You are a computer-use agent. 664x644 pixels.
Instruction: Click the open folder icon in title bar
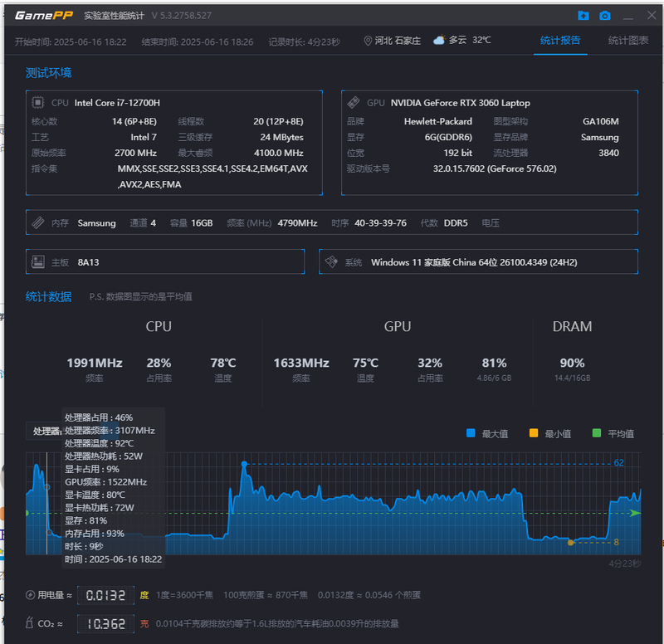583,16
